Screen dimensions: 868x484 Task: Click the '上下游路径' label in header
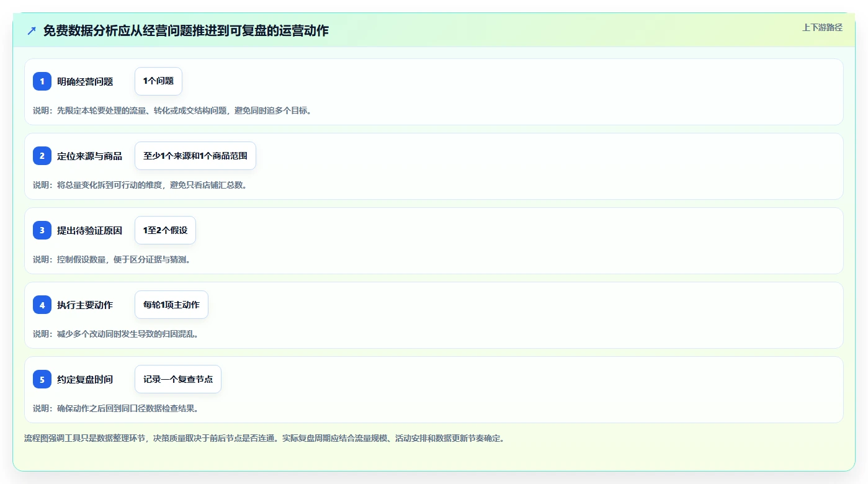coord(822,27)
